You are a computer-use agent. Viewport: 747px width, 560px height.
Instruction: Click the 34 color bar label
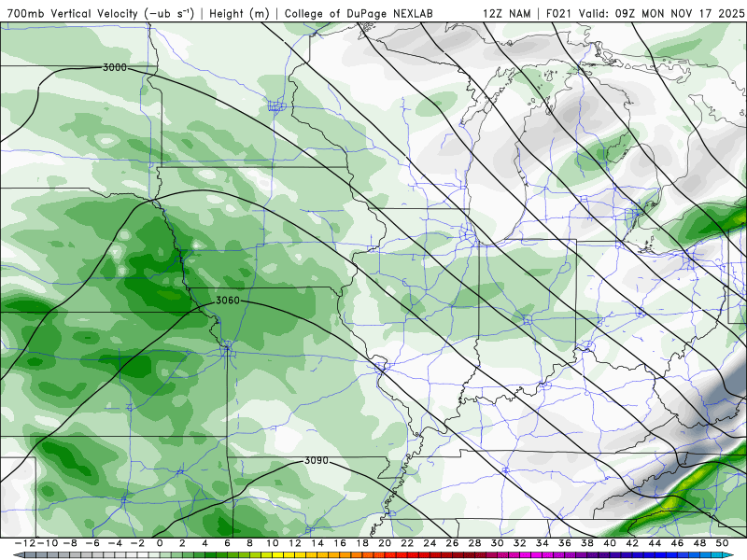pos(543,543)
